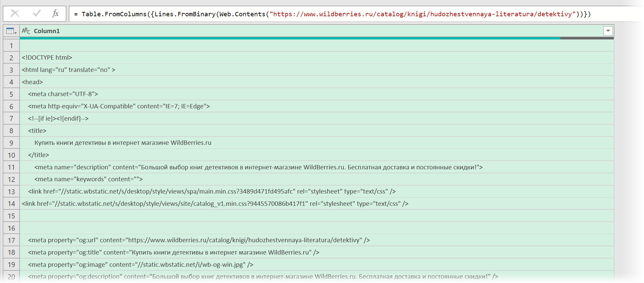Screen dimensions: 644x283
Task: Change data type via the ABC icon of Column1
Action: [x=26, y=31]
